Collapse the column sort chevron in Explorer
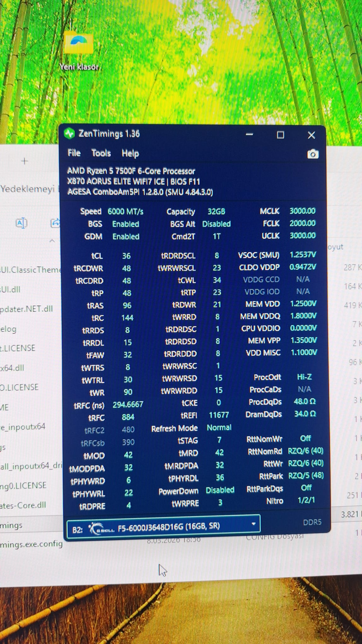Viewport: 362px width, 644px height. click(52, 241)
